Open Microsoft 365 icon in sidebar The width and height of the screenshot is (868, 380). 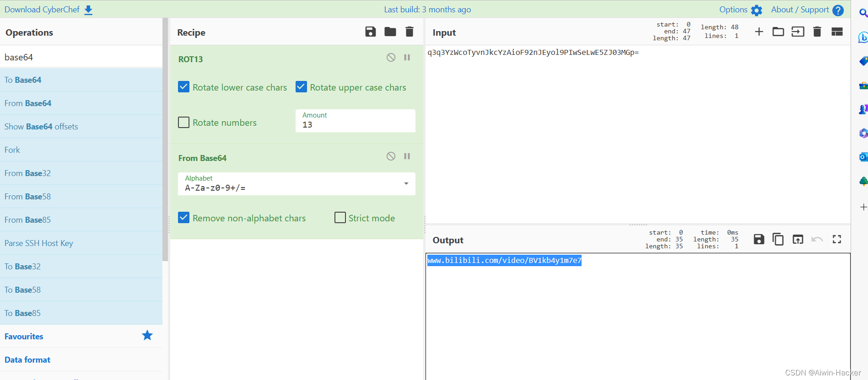[863, 133]
